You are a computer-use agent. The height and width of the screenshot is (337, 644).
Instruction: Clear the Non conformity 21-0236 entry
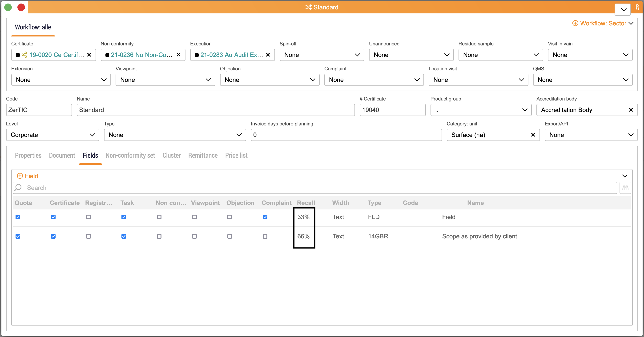point(178,55)
